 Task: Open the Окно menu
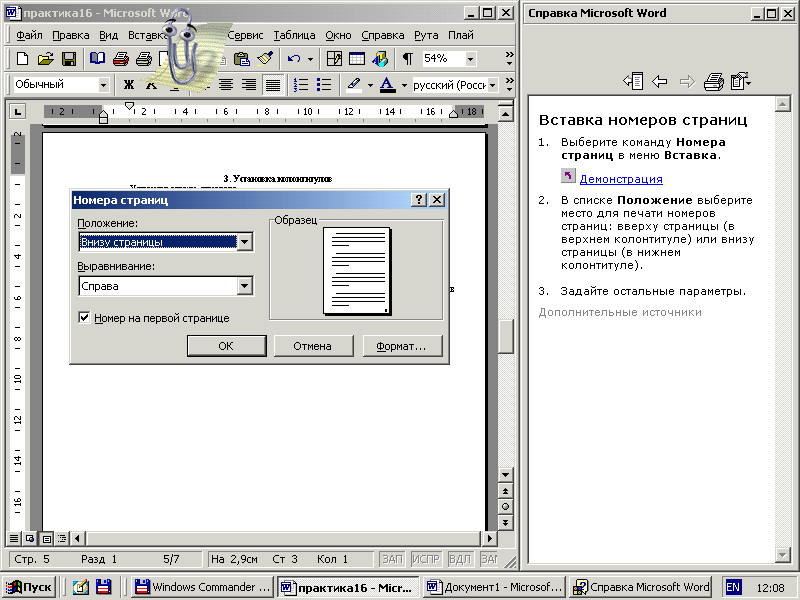(338, 35)
